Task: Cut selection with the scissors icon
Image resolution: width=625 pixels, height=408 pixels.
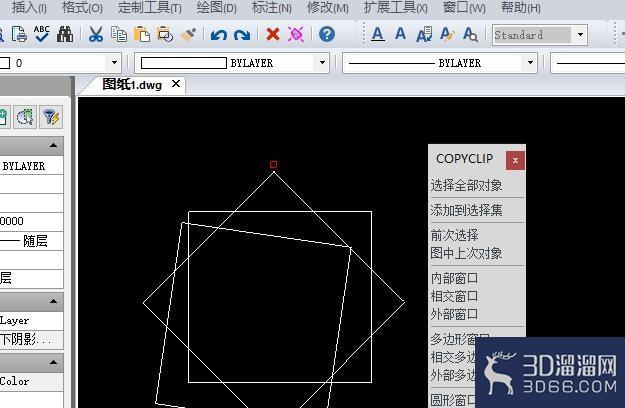Action: [96, 34]
